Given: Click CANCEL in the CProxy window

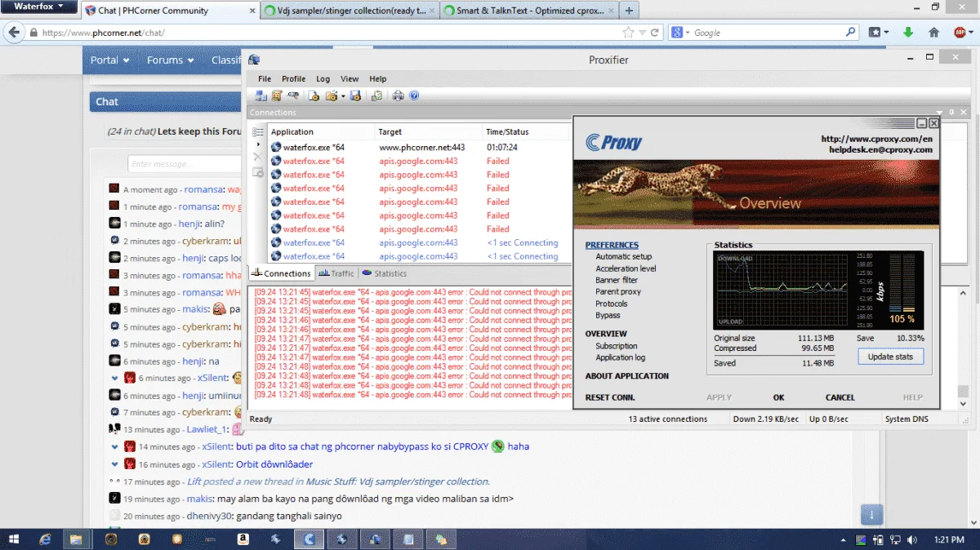Looking at the screenshot, I should [840, 397].
